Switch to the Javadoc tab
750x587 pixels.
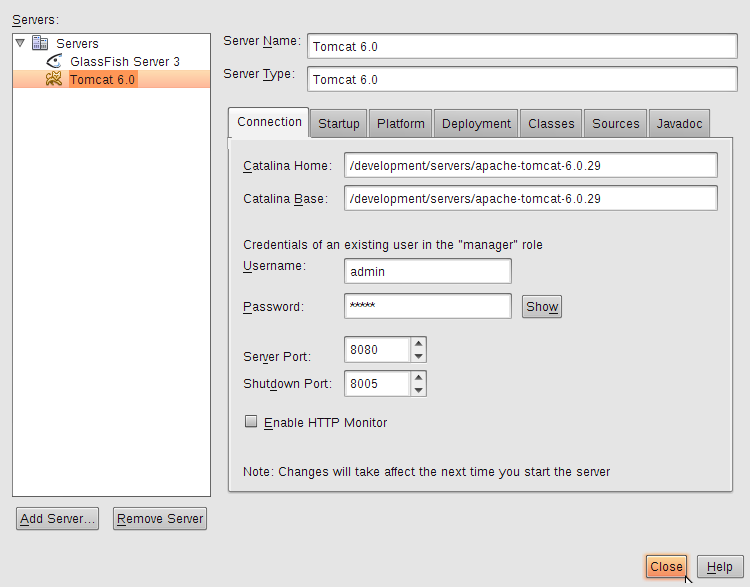pyautogui.click(x=679, y=123)
